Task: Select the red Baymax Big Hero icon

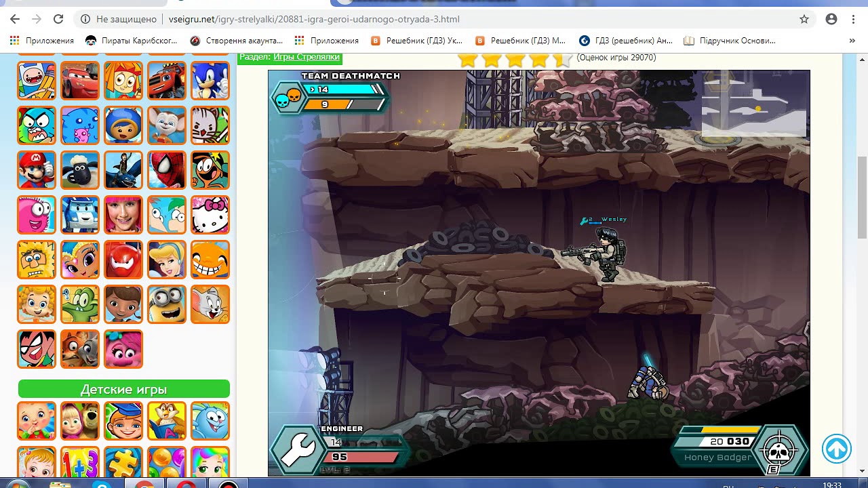Action: [123, 259]
